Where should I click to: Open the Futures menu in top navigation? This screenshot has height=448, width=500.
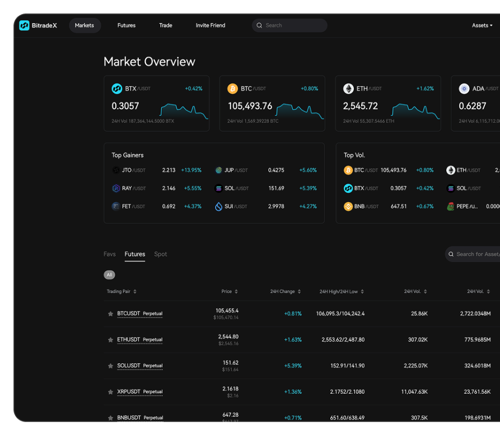point(127,25)
